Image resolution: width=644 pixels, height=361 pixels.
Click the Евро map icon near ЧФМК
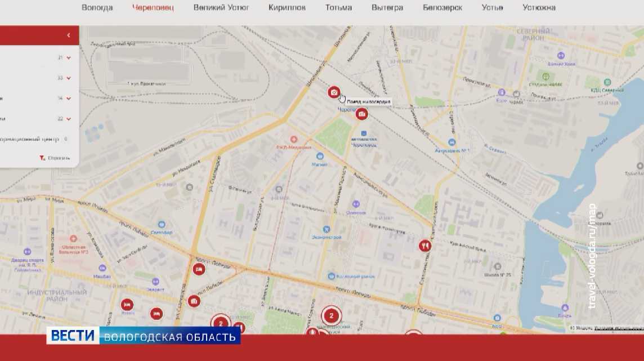pos(502,92)
